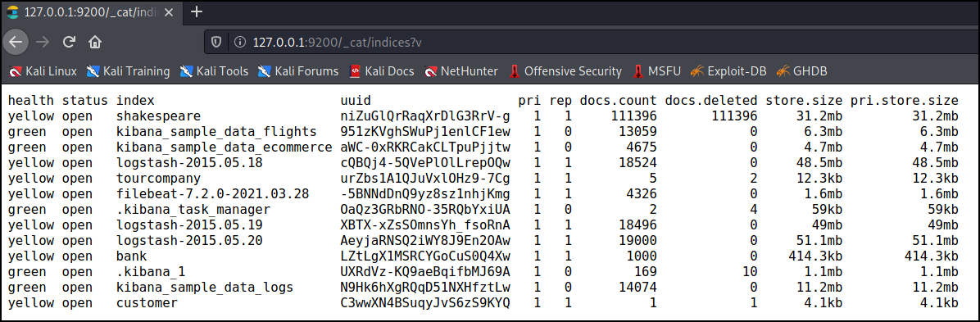
Task: Click the 'logstash-2015.05.20' index name
Action: click(189, 242)
